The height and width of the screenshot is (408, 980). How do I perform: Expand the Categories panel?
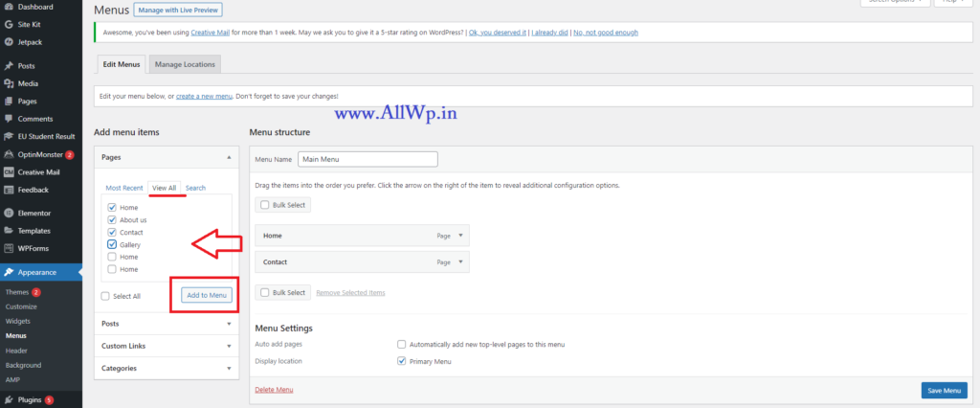click(167, 368)
